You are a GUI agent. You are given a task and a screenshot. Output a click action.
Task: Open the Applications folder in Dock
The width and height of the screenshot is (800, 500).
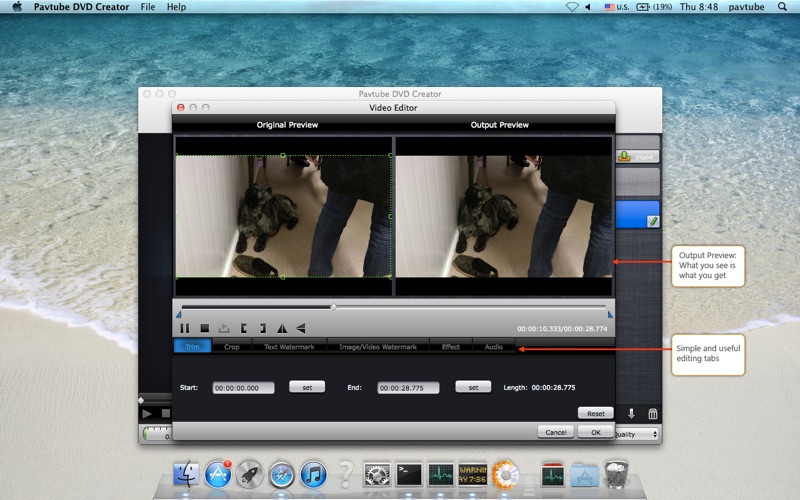(x=584, y=475)
